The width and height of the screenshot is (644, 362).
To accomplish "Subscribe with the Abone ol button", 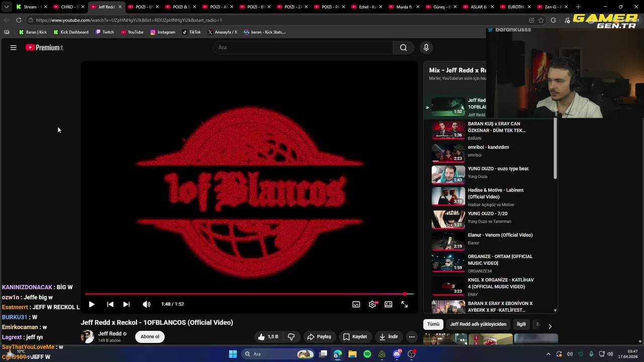I will (x=150, y=337).
